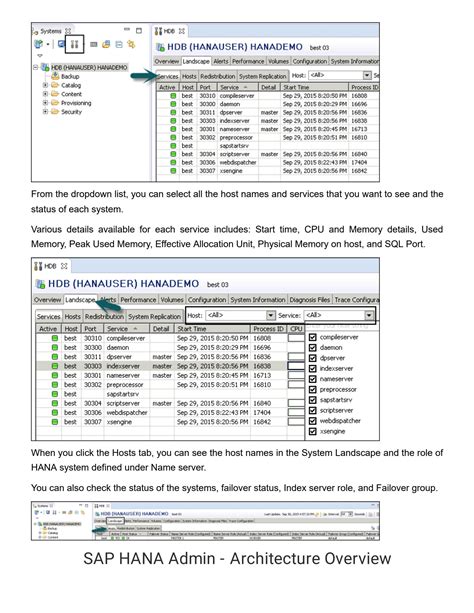Maximize the Systems view panel
474x613 pixels.
pyautogui.click(x=139, y=30)
